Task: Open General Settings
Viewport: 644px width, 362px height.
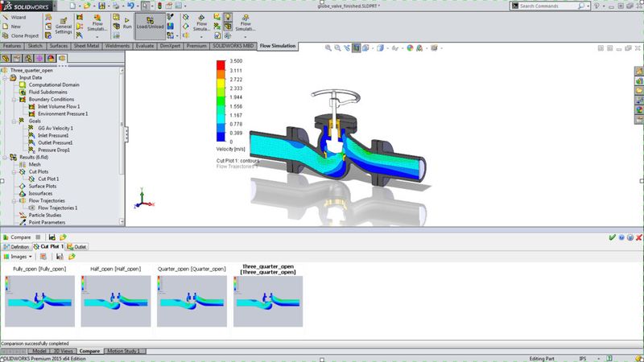Action: tap(64, 27)
